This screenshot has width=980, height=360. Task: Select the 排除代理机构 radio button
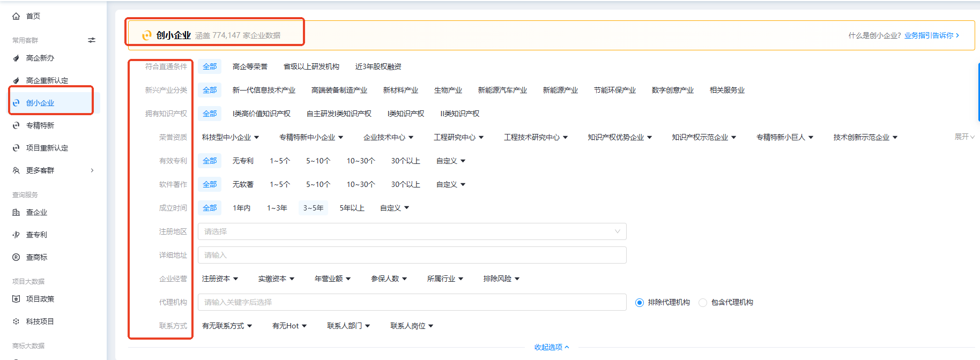click(640, 303)
